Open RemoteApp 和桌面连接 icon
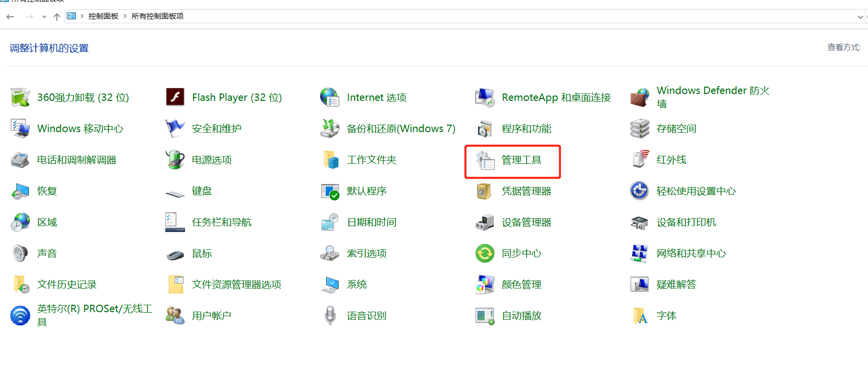 pos(485,97)
